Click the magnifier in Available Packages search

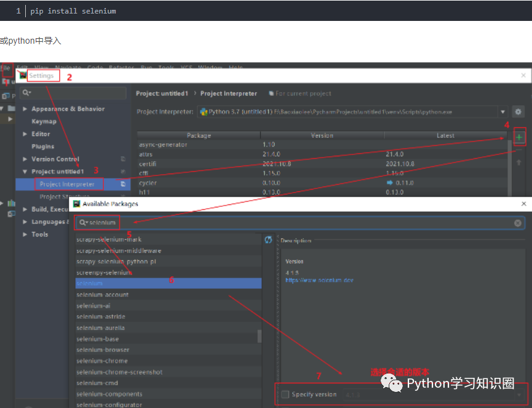tap(83, 223)
